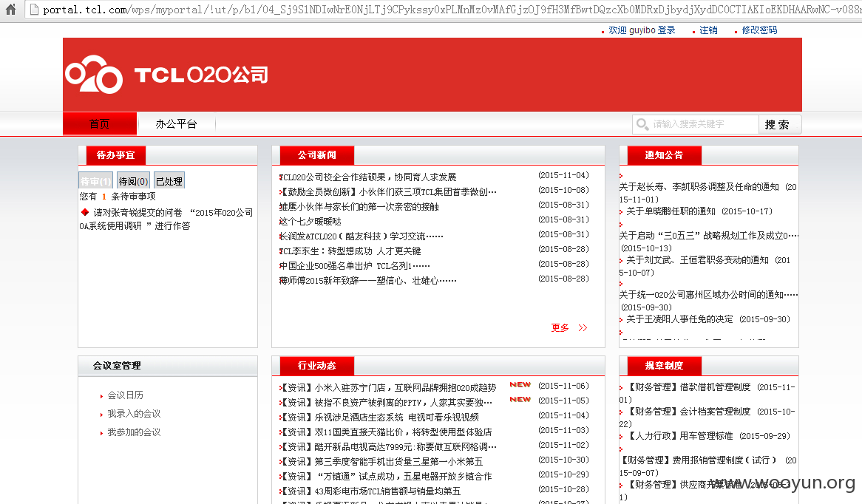Screen dimensions: 862x504
Task: Open news 雏鹰小伙伴与家长们的第一次亲密的接触
Action: [x=359, y=207]
